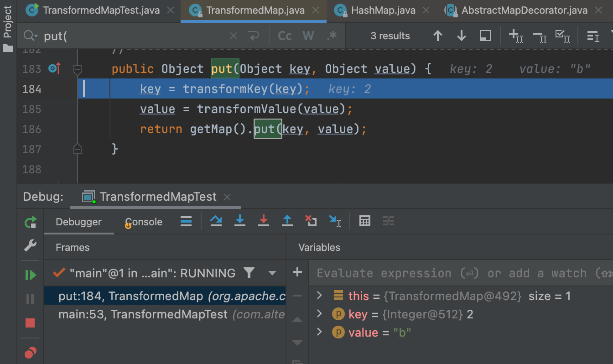Open search history magnifier dropdown

31,36
